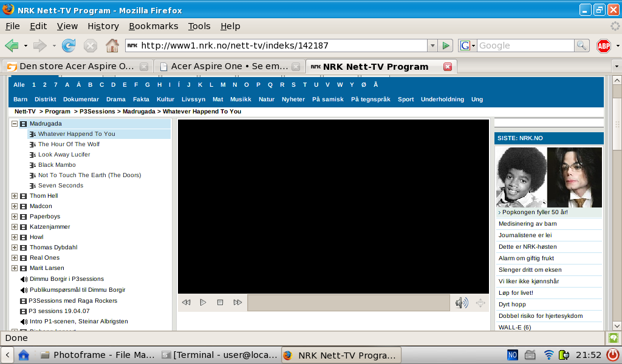Screen dimensions: 622x364
Task: Reload the current page
Action: [x=69, y=45]
